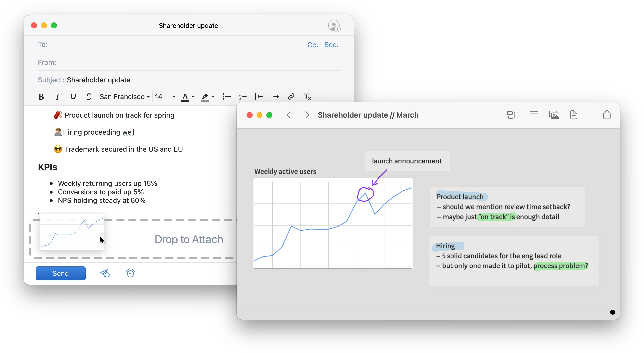644x353 pixels.
Task: Click the share icon in notes window
Action: (607, 115)
